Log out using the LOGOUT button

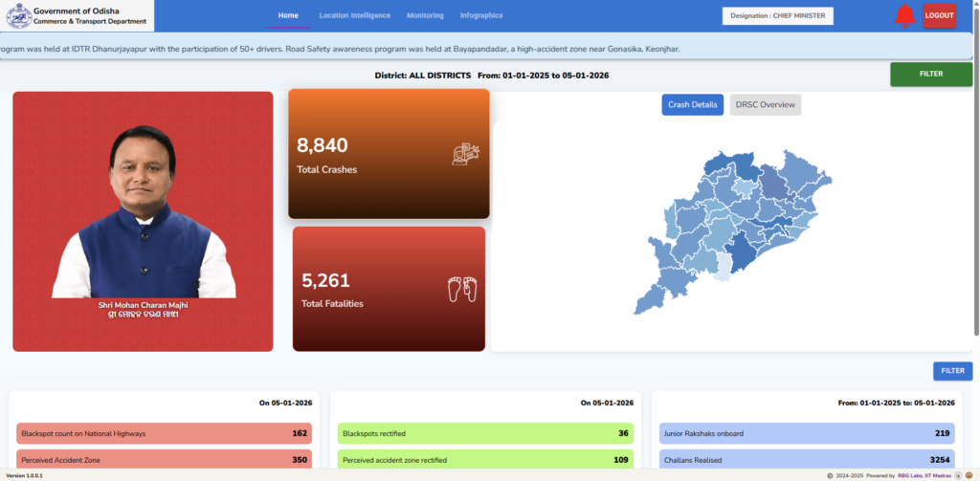tap(939, 16)
